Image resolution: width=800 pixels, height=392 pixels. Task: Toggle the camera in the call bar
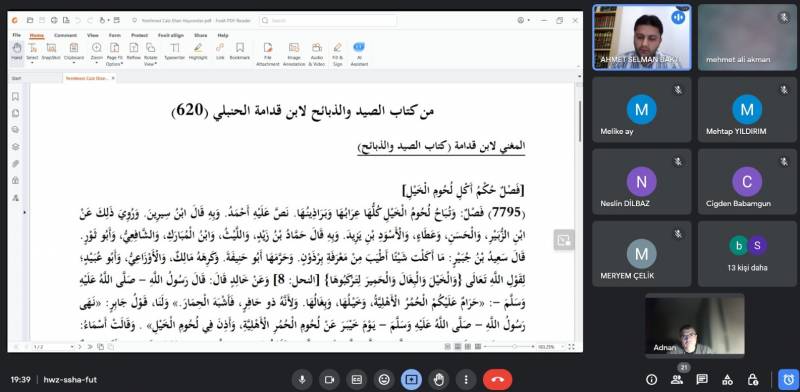pyautogui.click(x=329, y=380)
